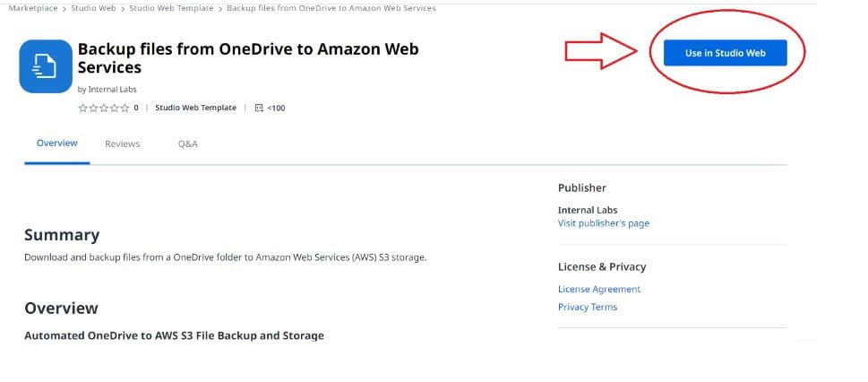Click the License & Privacy heading
This screenshot has height=382, width=868.
pos(602,266)
